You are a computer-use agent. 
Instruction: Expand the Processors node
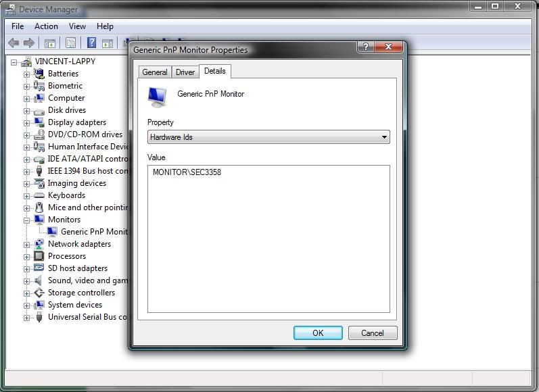26,257
